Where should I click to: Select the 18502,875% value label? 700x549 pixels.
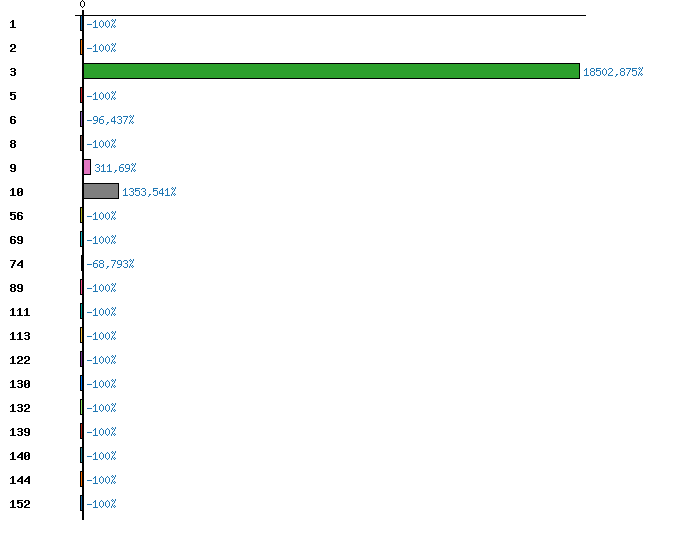tap(613, 72)
